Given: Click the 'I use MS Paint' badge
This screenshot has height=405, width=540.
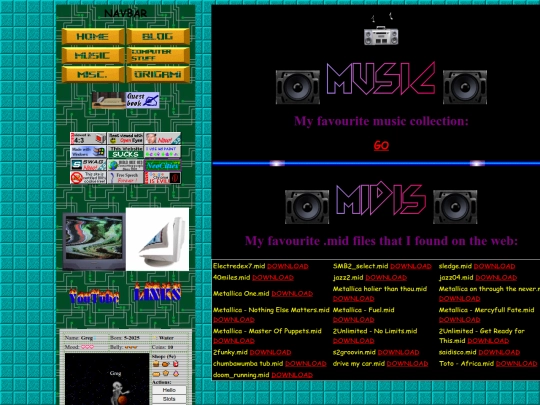Looking at the screenshot, I should click(x=163, y=152).
